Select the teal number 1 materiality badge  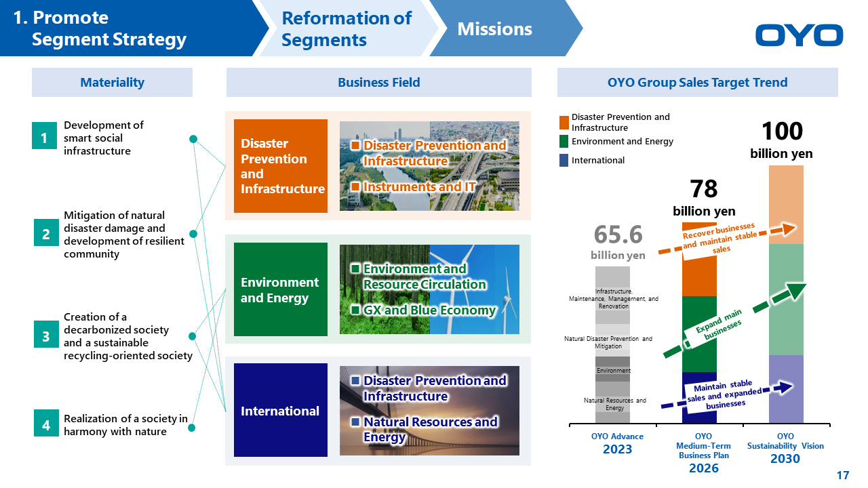click(44, 138)
